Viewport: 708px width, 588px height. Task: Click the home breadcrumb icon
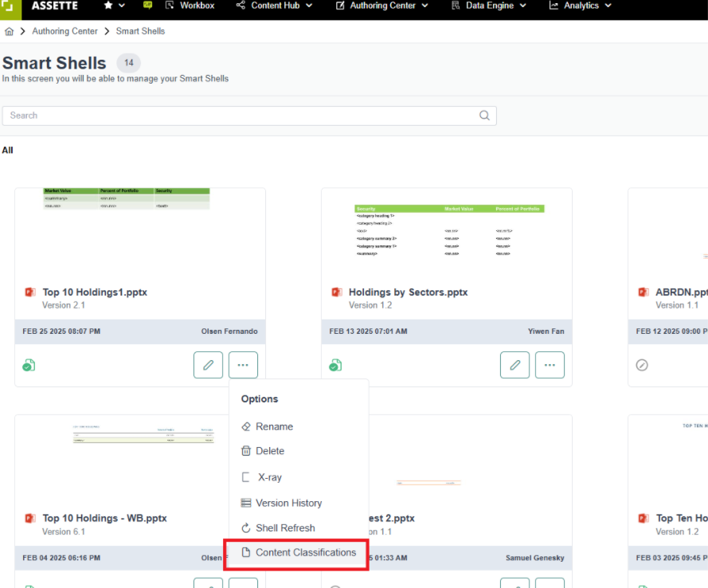(x=9, y=31)
